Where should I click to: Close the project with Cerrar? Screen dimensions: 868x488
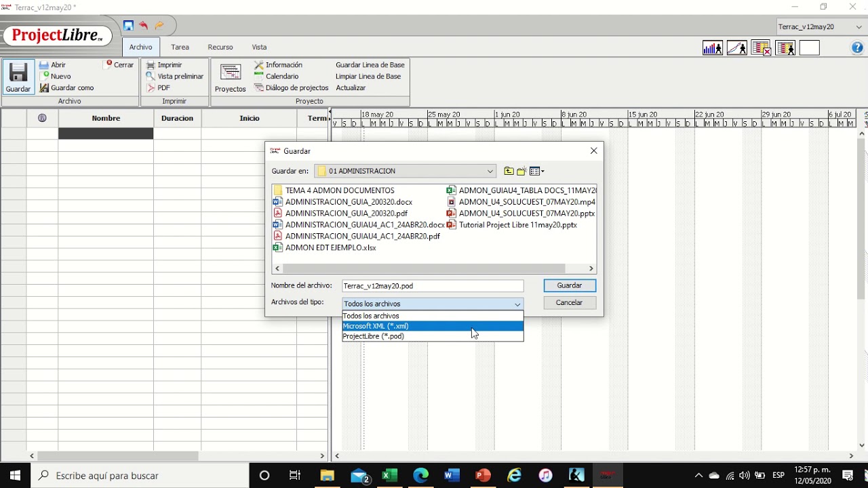click(x=119, y=65)
